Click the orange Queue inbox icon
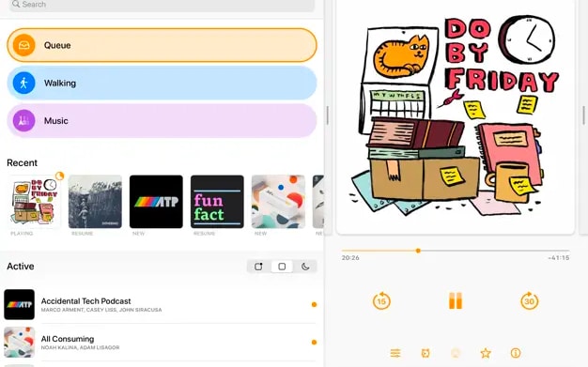The height and width of the screenshot is (367, 588). click(x=24, y=45)
